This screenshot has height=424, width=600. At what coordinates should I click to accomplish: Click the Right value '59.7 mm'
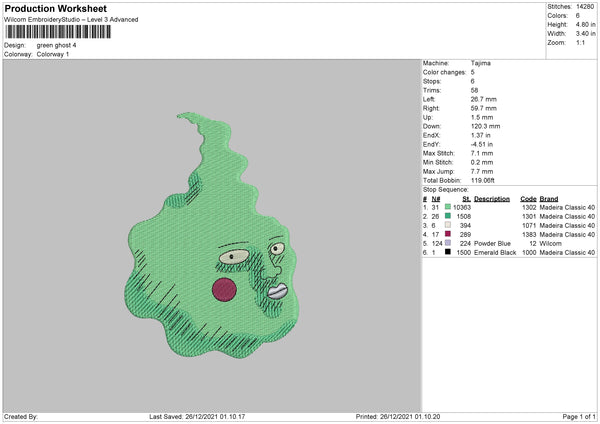[484, 108]
